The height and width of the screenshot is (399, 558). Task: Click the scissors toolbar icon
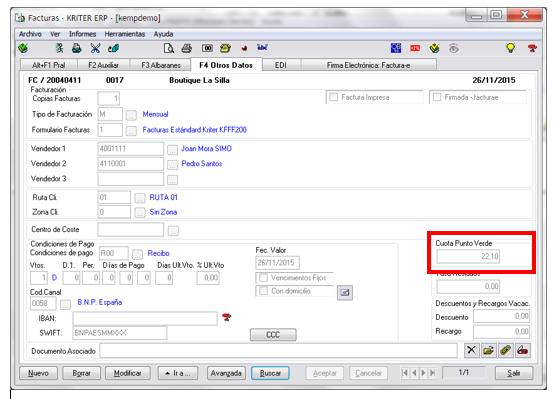click(95, 48)
